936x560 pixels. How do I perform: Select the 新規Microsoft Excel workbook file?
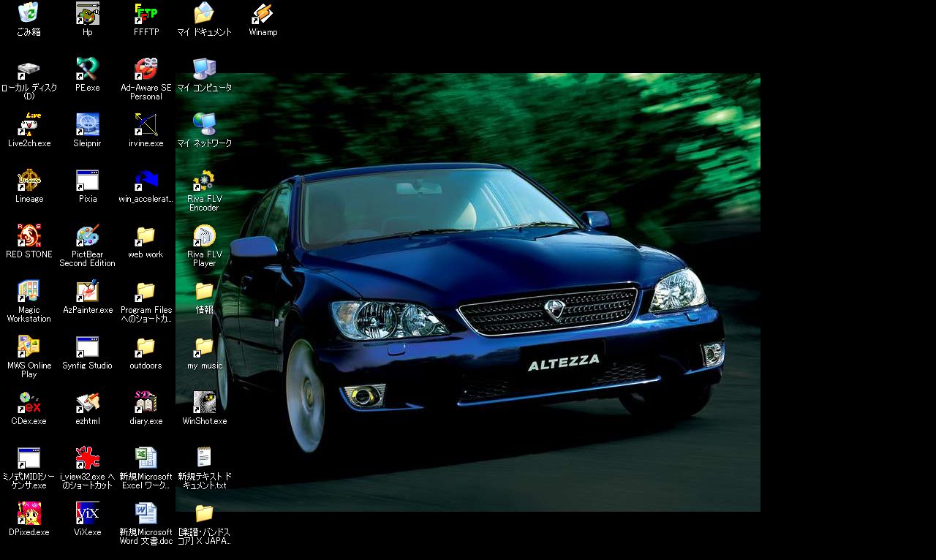point(146,458)
